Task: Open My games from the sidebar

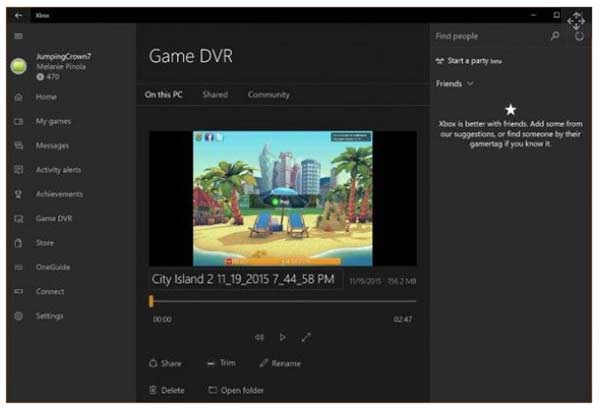Action: [54, 122]
